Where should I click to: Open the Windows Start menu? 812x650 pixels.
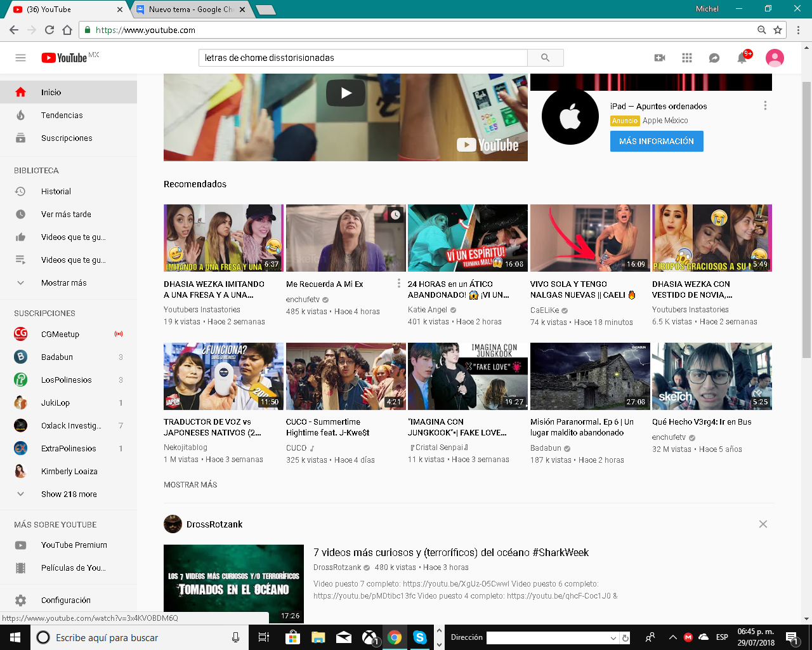15,637
